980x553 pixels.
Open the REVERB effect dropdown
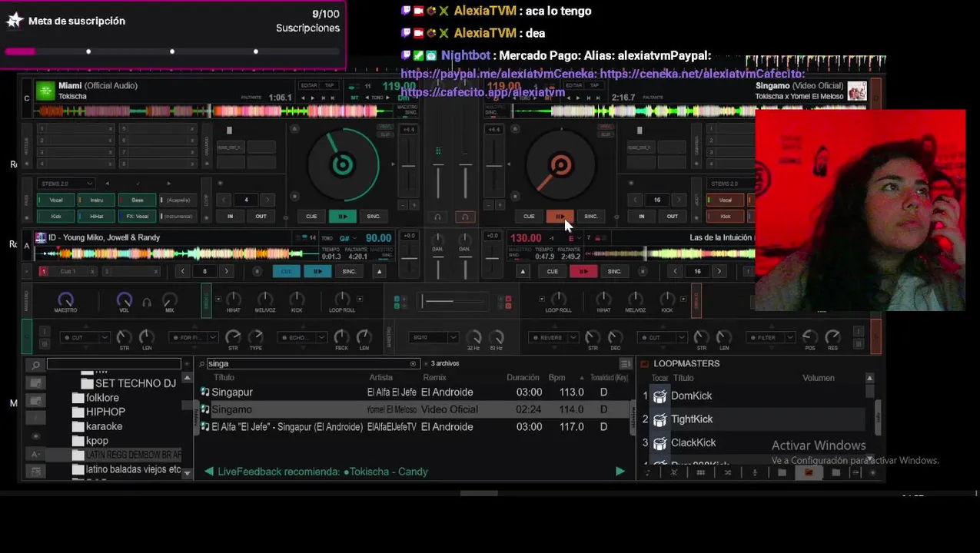[554, 337]
